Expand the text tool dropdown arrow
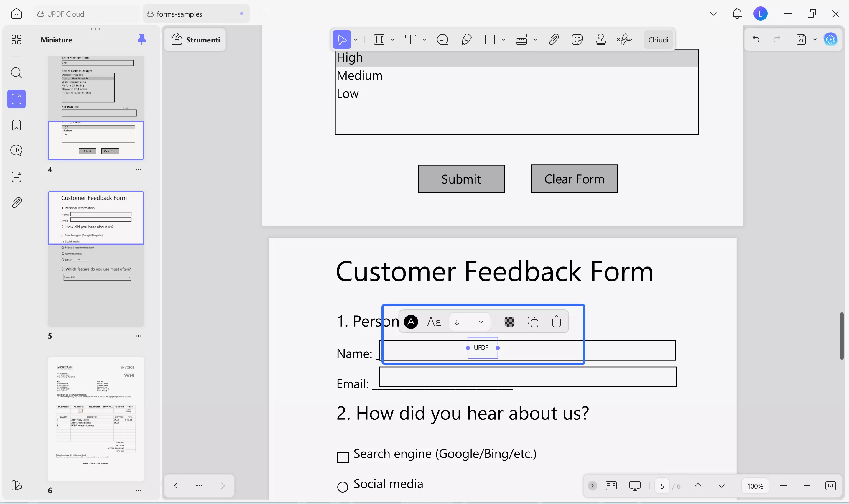This screenshot has width=849, height=504. point(424,40)
